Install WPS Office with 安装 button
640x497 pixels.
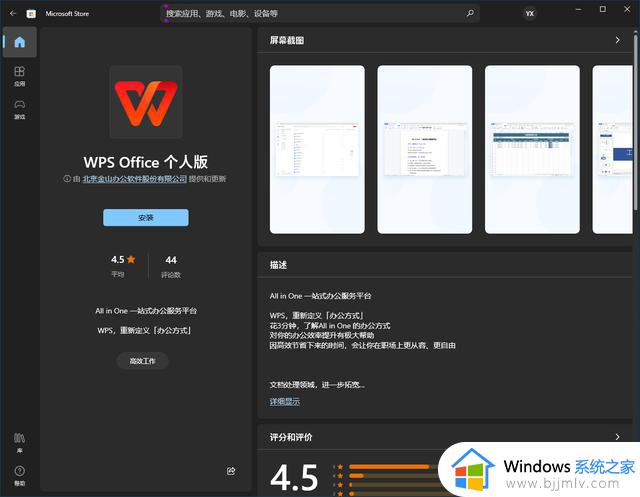coord(146,217)
